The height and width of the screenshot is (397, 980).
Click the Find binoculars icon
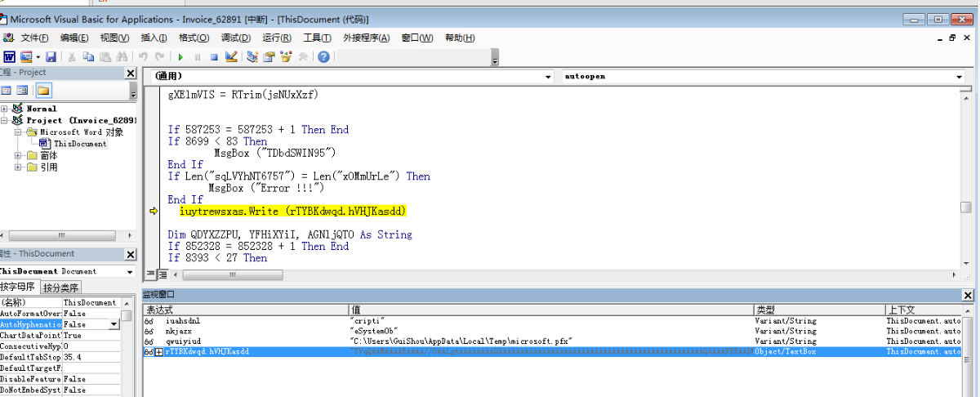point(121,56)
